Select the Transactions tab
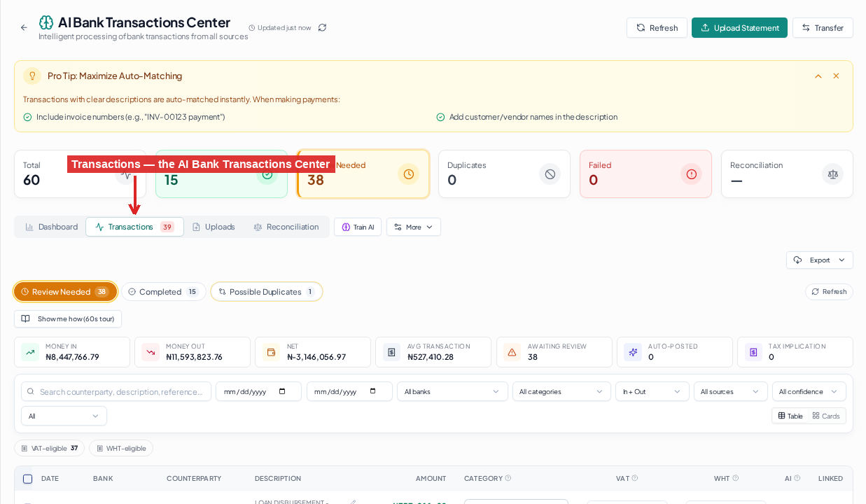 (134, 227)
